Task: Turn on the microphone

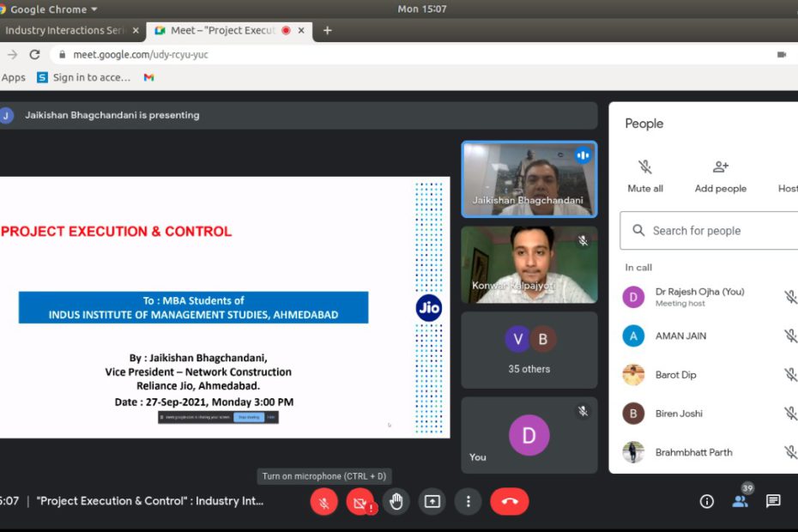Action: click(x=323, y=502)
